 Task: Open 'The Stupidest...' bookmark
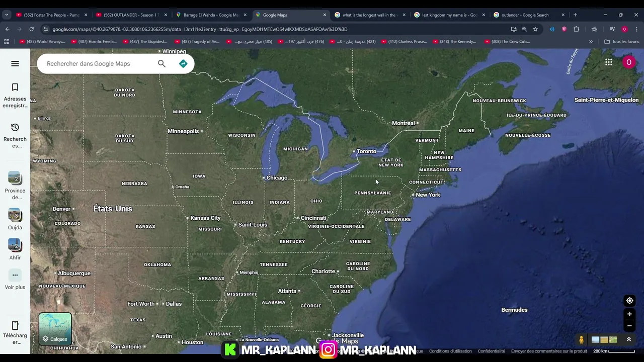point(145,42)
